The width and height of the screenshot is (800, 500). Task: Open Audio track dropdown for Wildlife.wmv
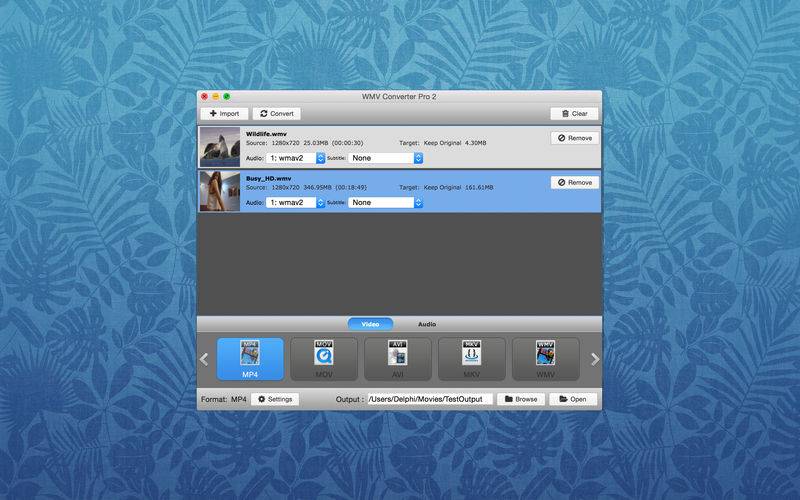coord(295,158)
